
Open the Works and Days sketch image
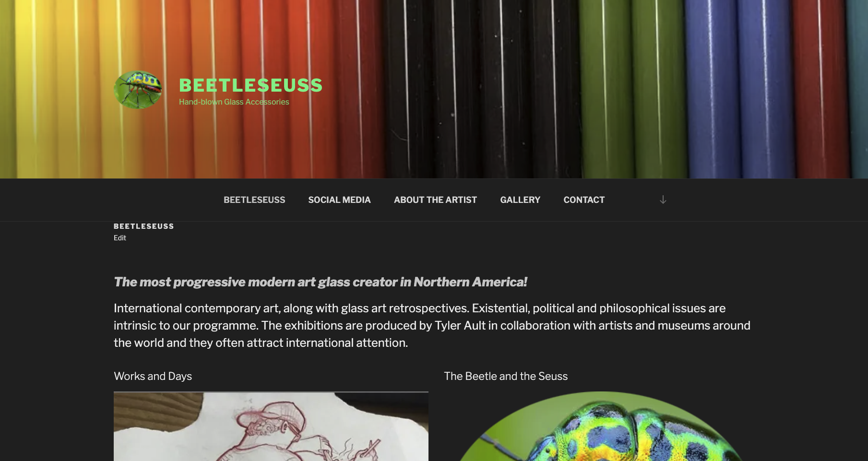271,426
